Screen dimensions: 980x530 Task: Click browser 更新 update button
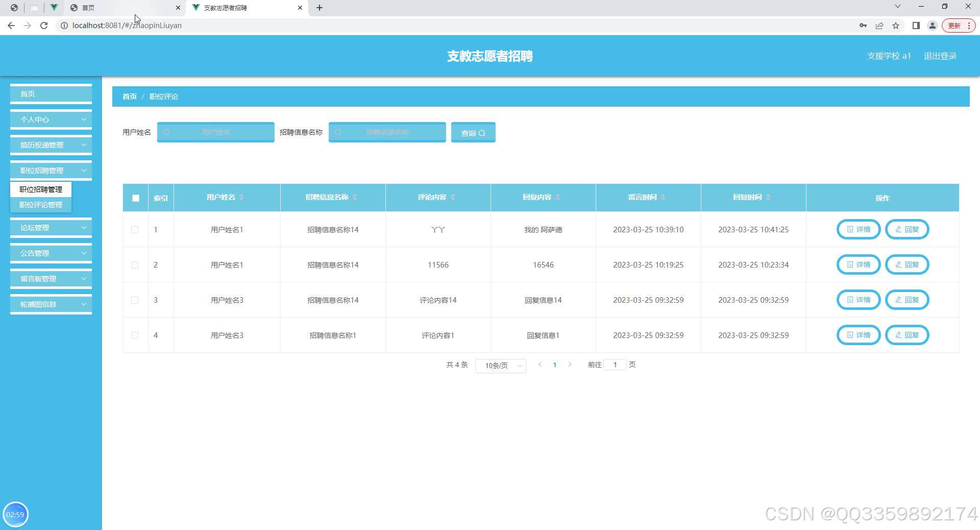959,26
